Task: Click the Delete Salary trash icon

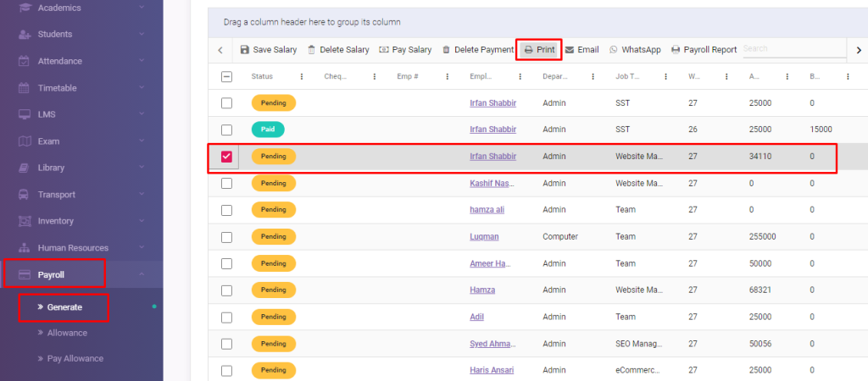Action: click(x=311, y=50)
